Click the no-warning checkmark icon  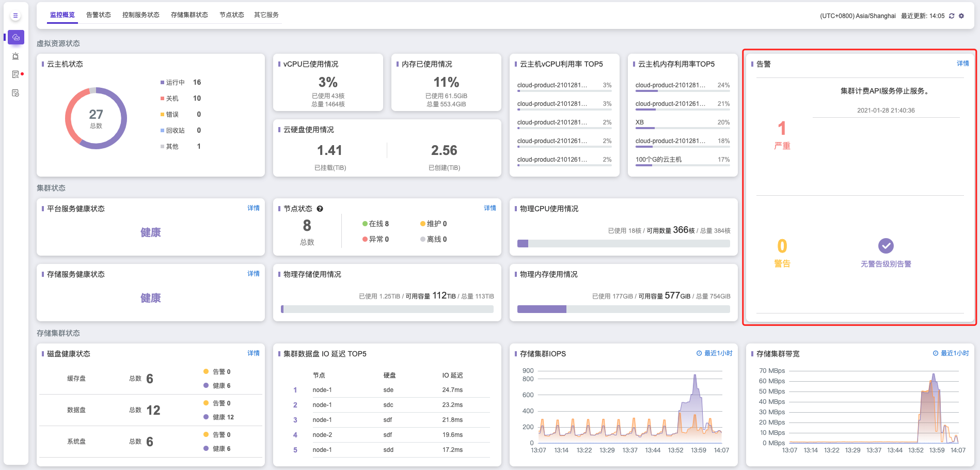[x=886, y=246]
